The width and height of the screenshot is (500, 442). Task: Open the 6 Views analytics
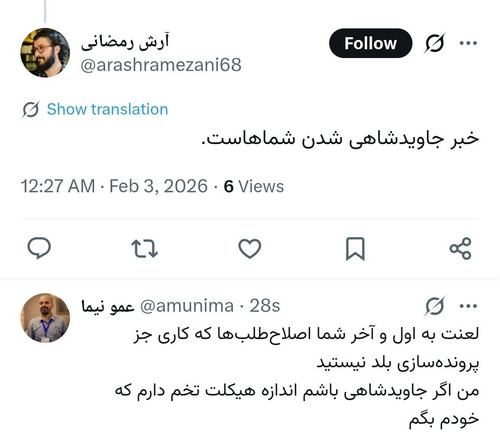click(x=254, y=186)
